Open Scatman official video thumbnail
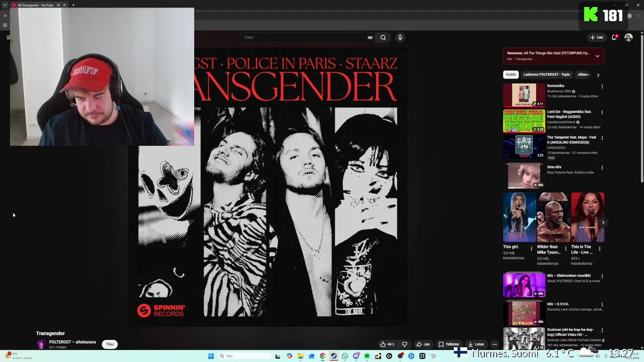644x362 pixels. pos(524,339)
